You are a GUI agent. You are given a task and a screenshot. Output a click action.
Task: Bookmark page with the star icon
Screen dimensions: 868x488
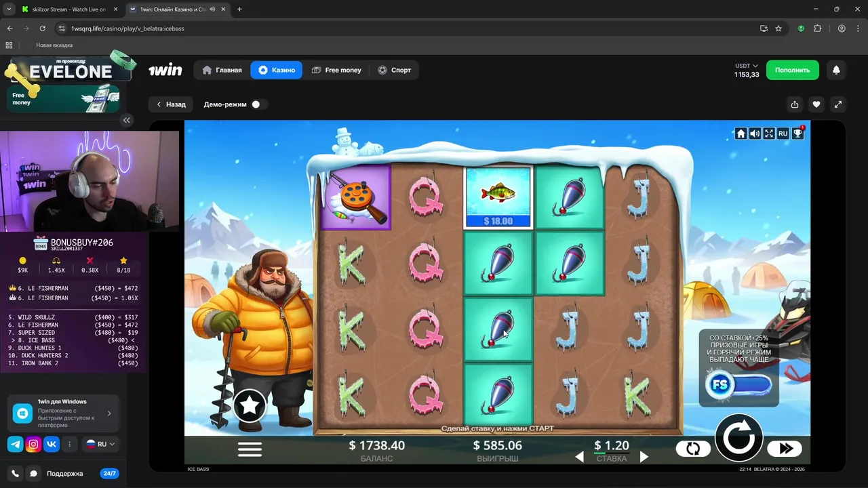coord(778,28)
